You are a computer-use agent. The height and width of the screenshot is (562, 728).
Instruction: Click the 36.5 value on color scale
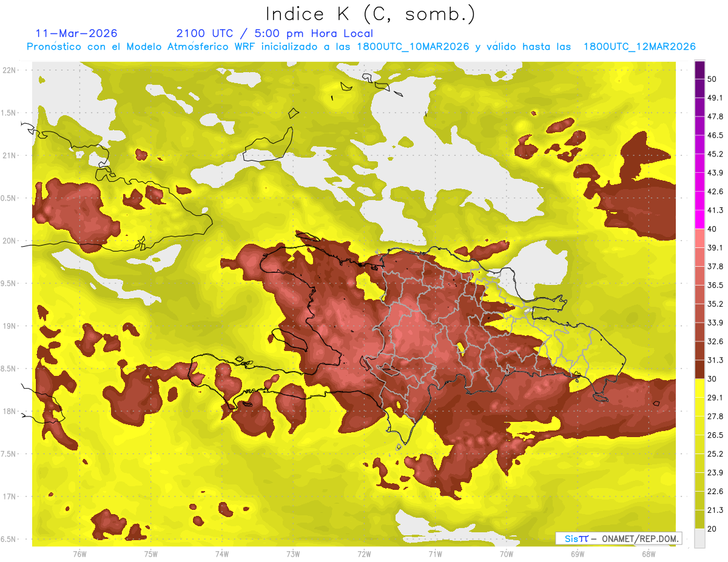(715, 285)
